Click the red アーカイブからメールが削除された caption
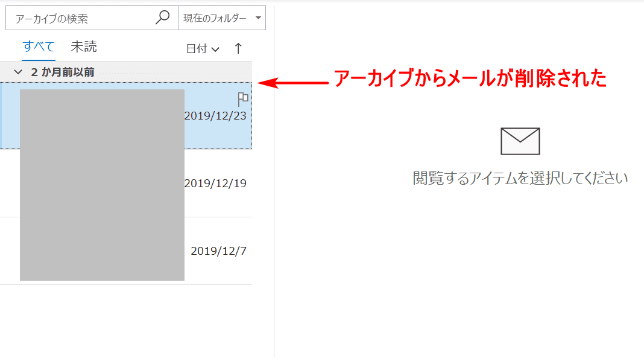The width and height of the screenshot is (644, 358). coord(470,78)
